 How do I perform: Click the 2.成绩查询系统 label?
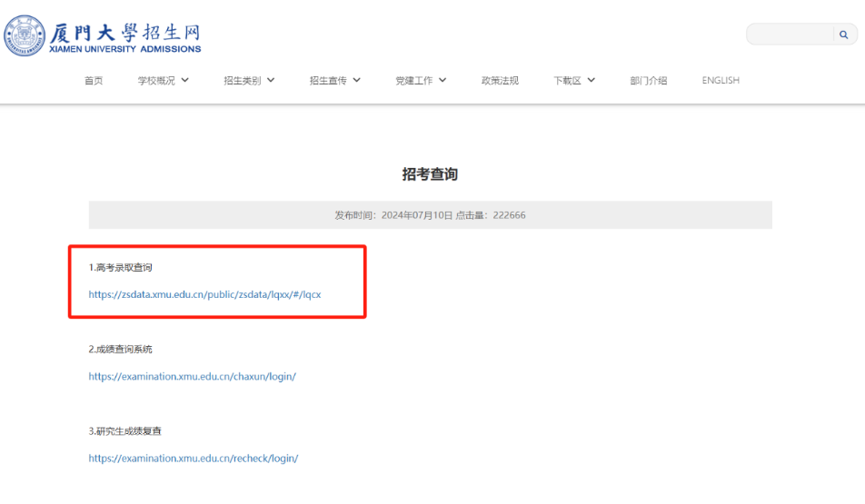click(120, 349)
